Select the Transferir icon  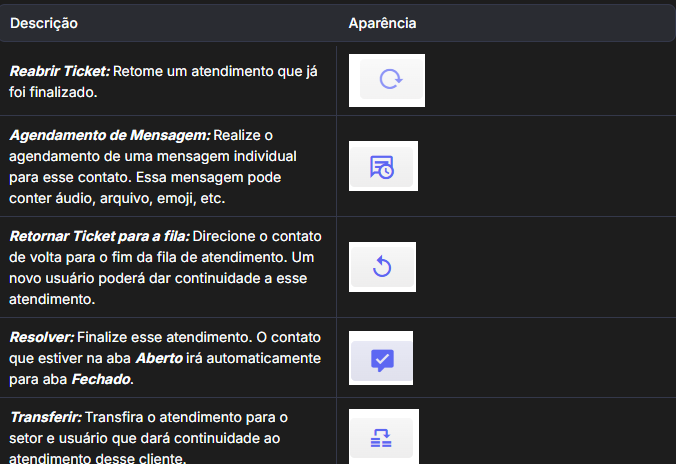coord(382,438)
